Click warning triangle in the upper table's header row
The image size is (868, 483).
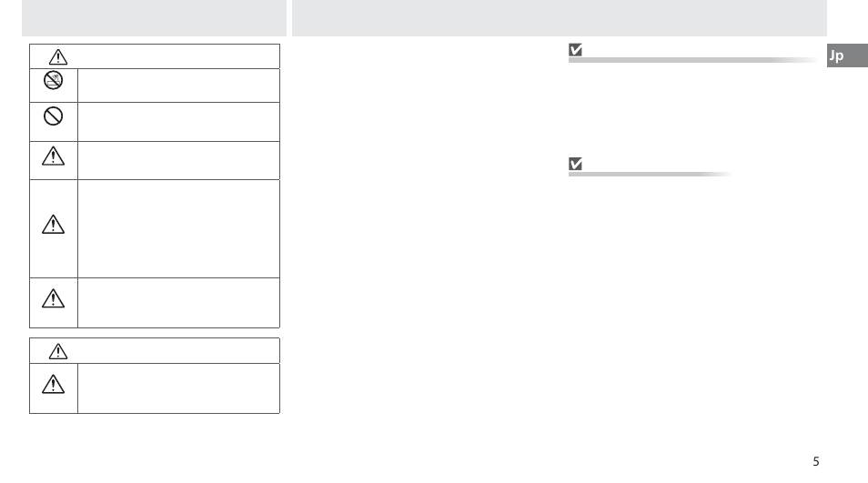(x=58, y=57)
